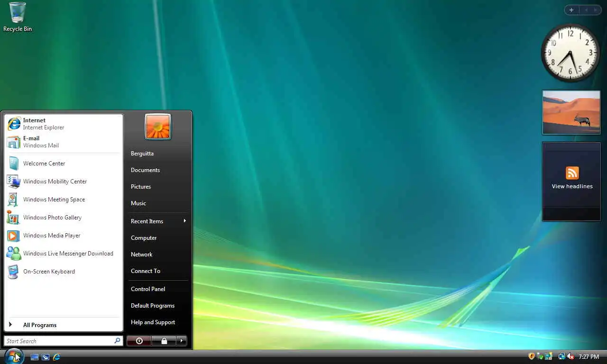Click the analog clock gadget
The width and height of the screenshot is (607, 364).
(570, 53)
